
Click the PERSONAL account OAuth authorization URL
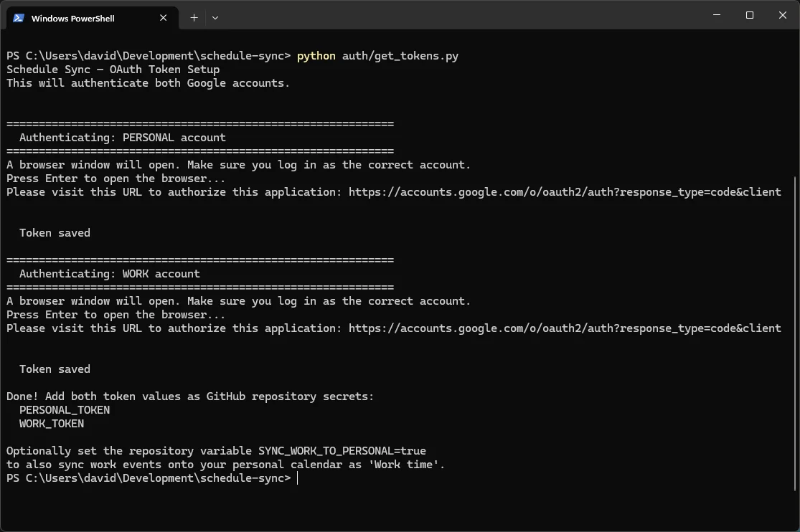click(564, 191)
